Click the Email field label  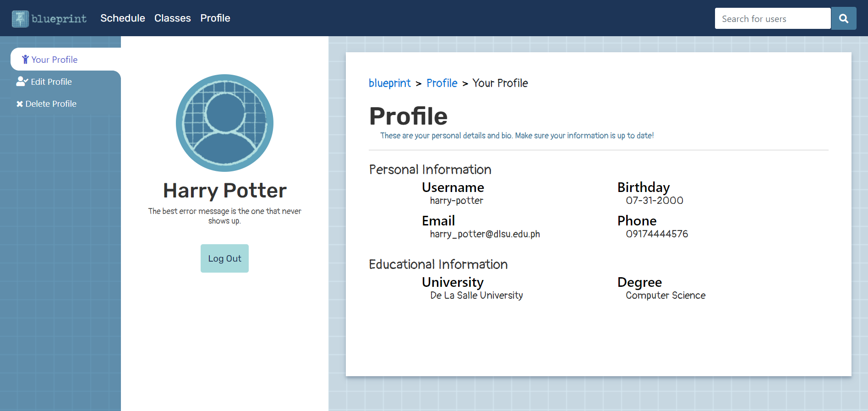[x=438, y=221]
